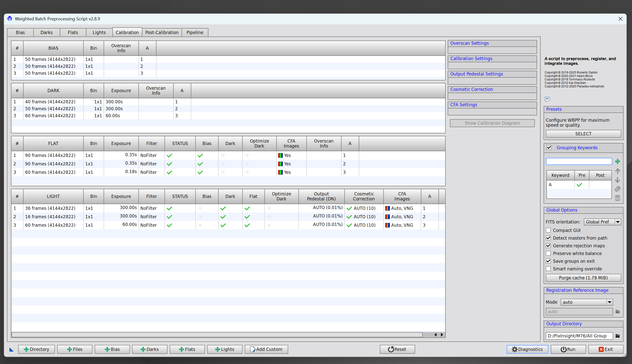Click Purge cache button
Image resolution: width=632 pixels, height=364 pixels.
(x=583, y=278)
